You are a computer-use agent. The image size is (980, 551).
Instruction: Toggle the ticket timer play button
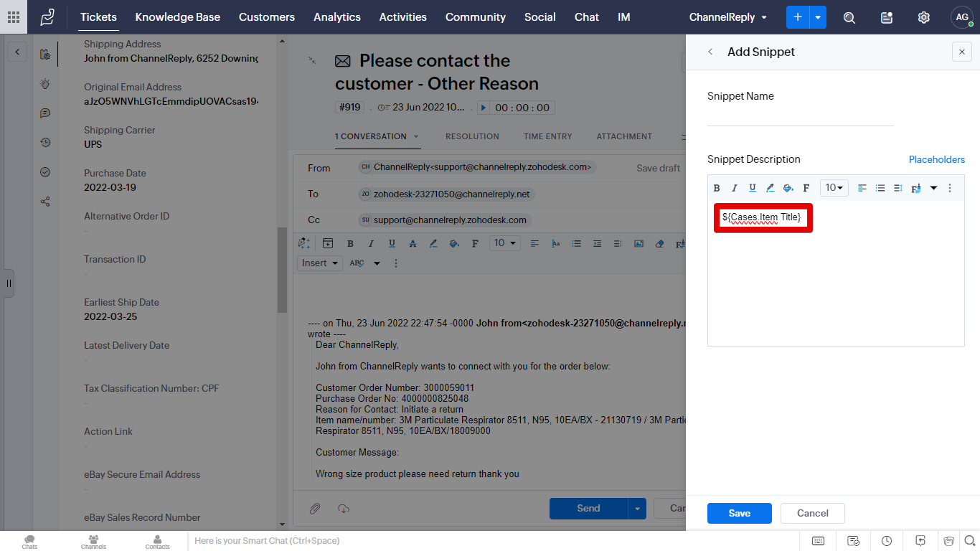click(x=484, y=108)
